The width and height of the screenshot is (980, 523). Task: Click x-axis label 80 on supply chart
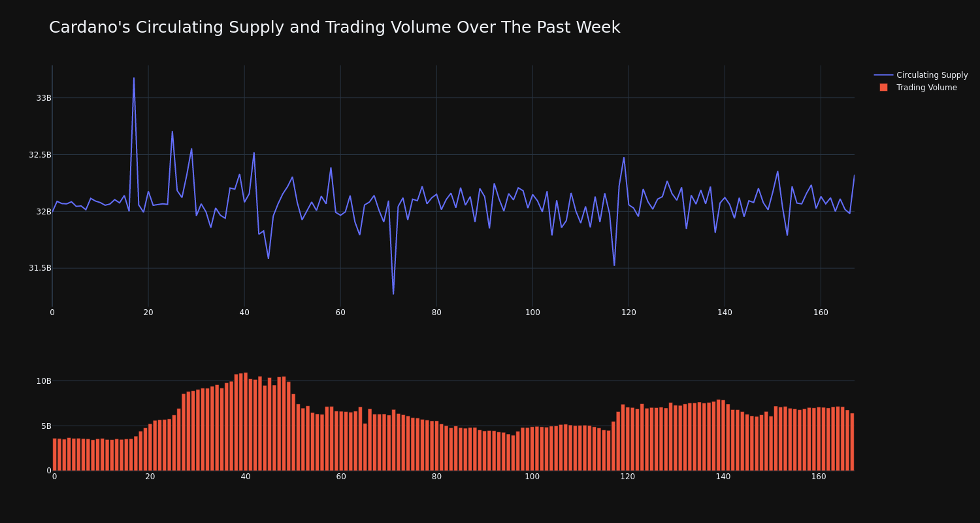point(436,312)
